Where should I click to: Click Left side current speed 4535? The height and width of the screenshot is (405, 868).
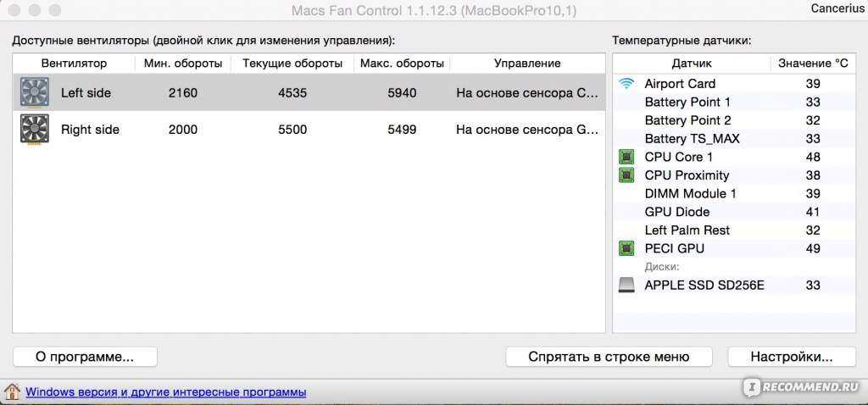(292, 93)
